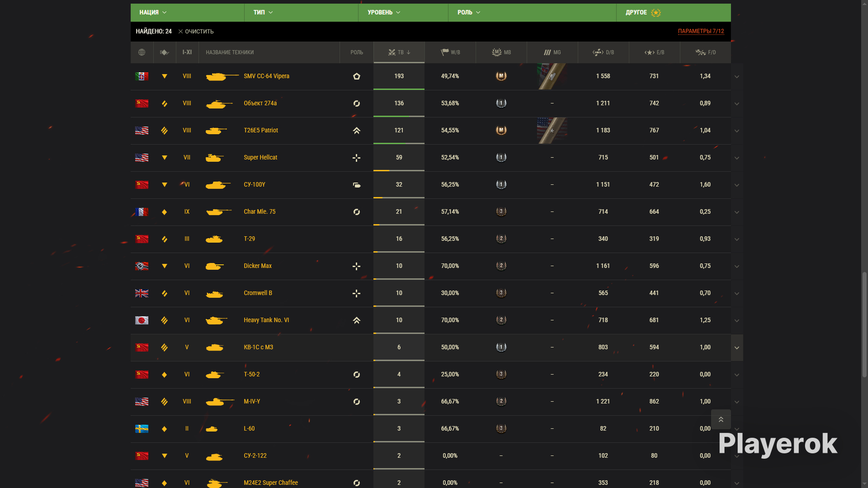
Task: Click the scroll-to-top arrow button
Action: click(x=721, y=419)
